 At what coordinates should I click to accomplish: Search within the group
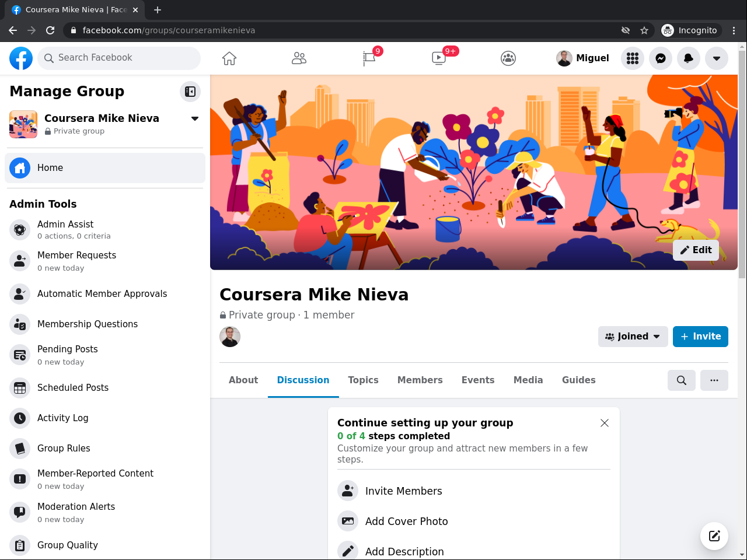click(x=682, y=380)
